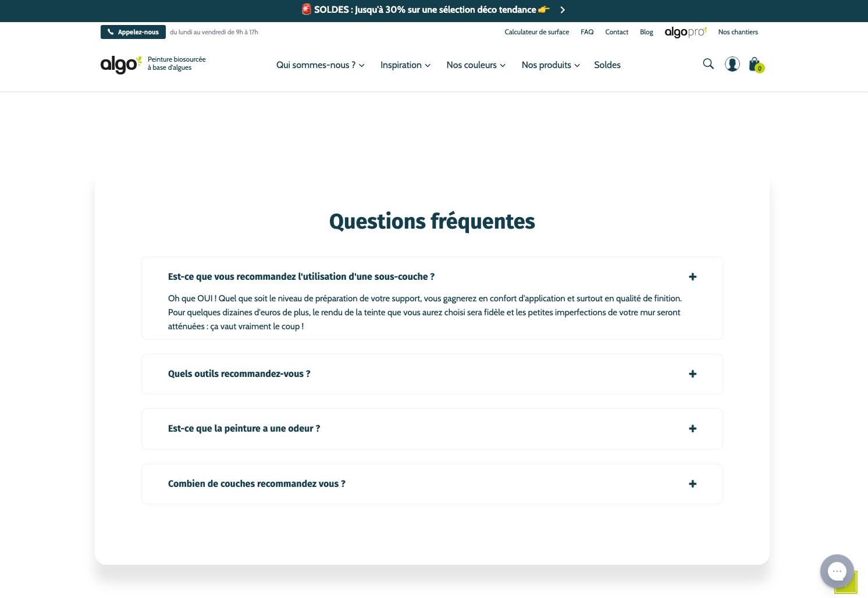Screen dimensions: 868x598
Task: Click the SOLDES promotion banner text
Action: pyautogui.click(x=425, y=10)
